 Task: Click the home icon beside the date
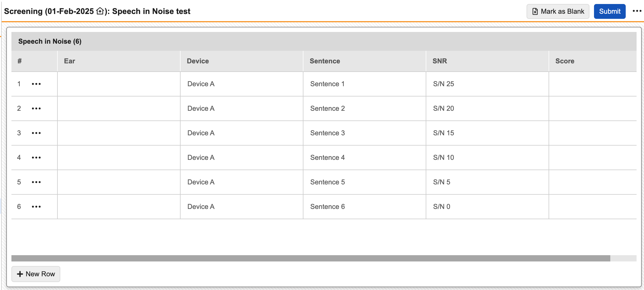coord(100,11)
